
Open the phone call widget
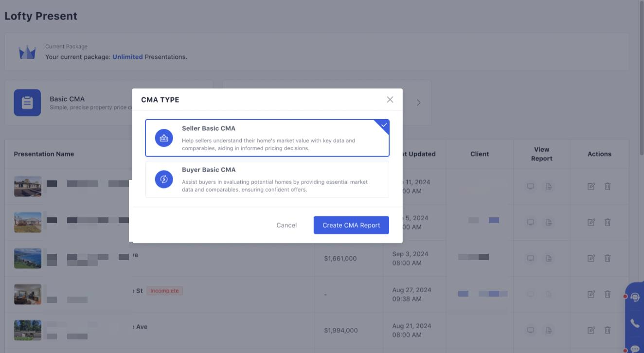click(x=635, y=323)
